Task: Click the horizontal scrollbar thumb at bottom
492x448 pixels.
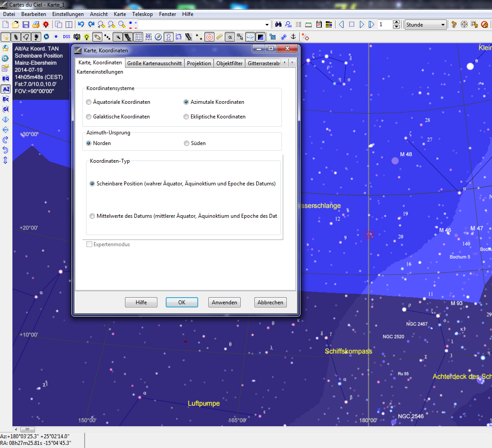Action: (x=27, y=429)
